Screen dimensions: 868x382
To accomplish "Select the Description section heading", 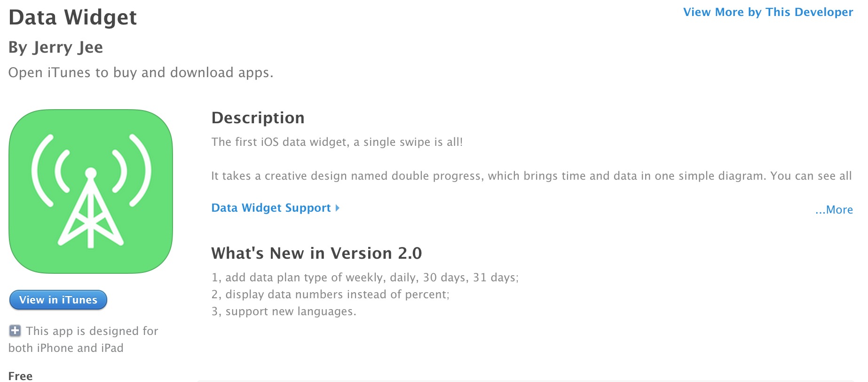I will coord(258,118).
